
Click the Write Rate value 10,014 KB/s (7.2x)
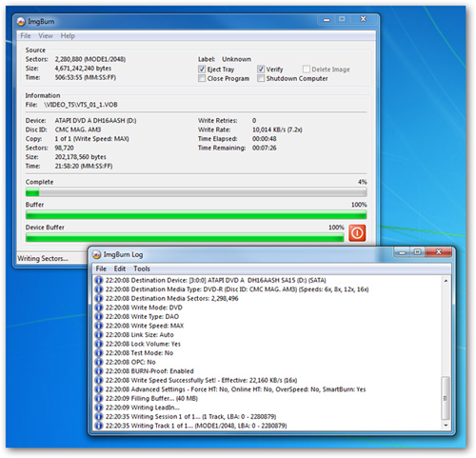pyautogui.click(x=277, y=129)
